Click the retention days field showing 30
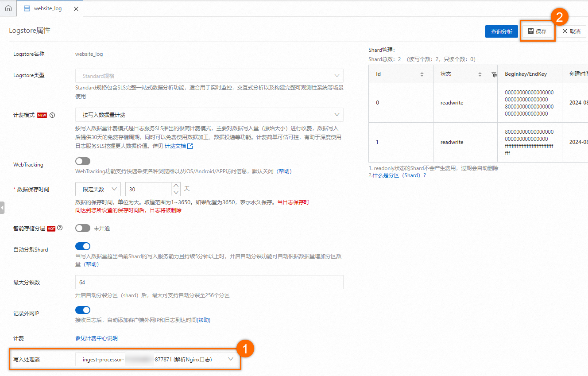 pos(148,189)
